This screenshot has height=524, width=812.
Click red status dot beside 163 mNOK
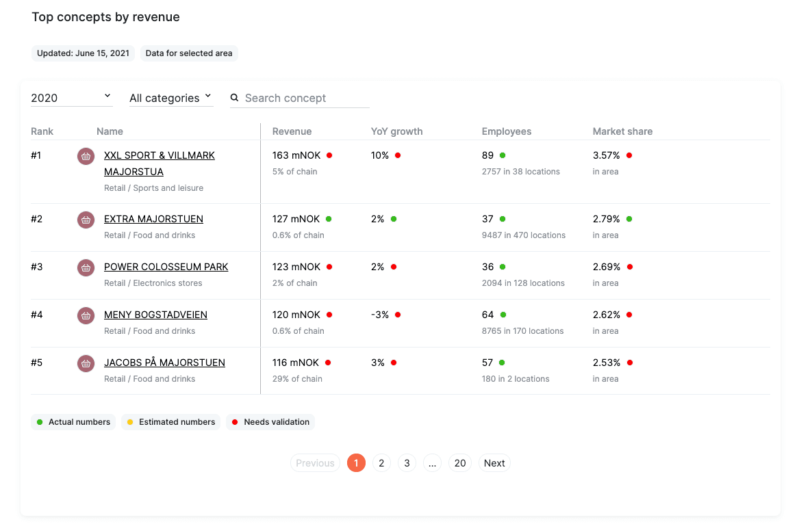click(x=329, y=155)
